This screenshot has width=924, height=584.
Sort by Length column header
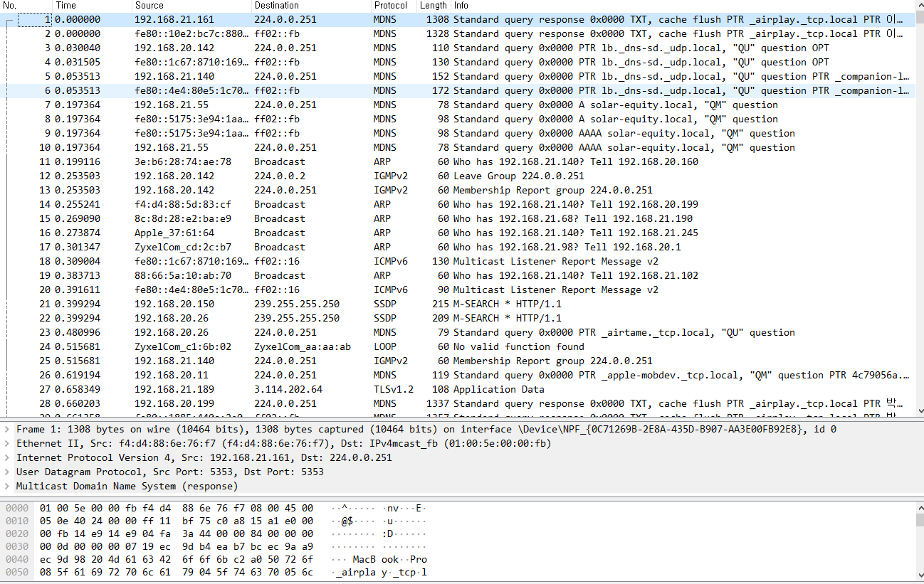point(434,5)
